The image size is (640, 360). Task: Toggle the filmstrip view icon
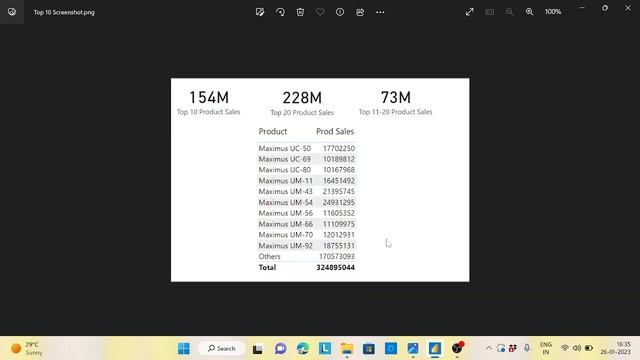[490, 12]
